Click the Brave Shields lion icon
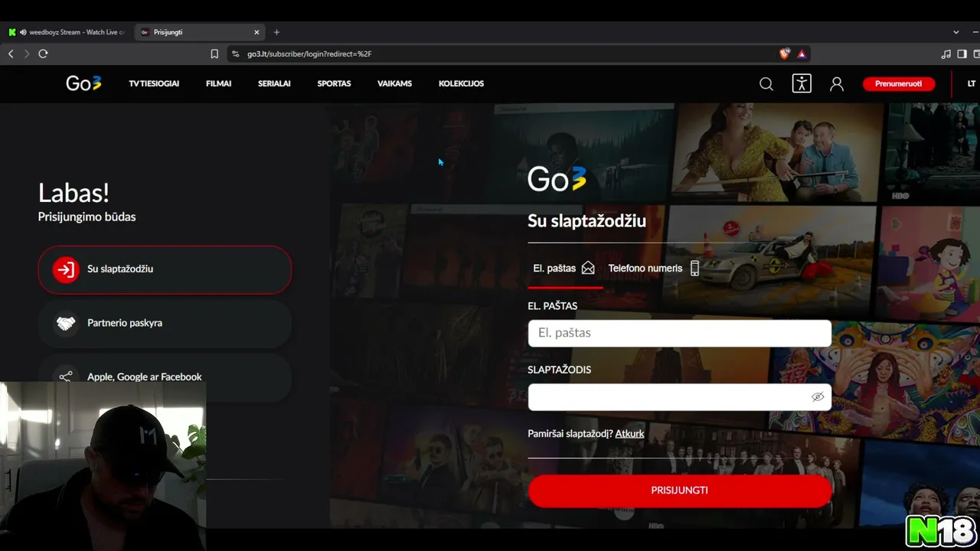Screen dimensions: 980x551 [x=784, y=54]
